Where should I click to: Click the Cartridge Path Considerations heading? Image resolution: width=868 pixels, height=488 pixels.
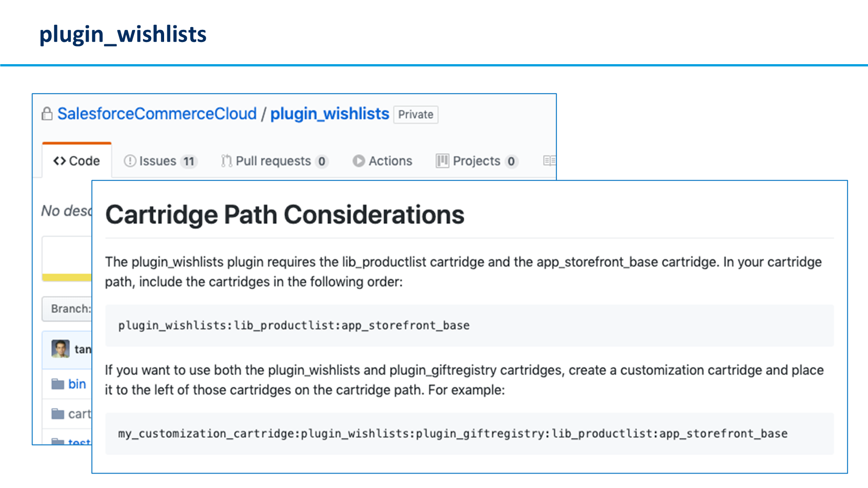tap(285, 214)
